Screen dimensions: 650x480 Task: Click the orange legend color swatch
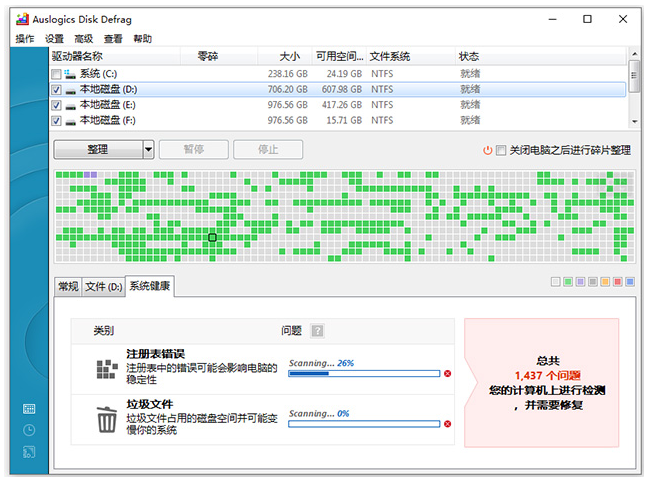pos(605,282)
